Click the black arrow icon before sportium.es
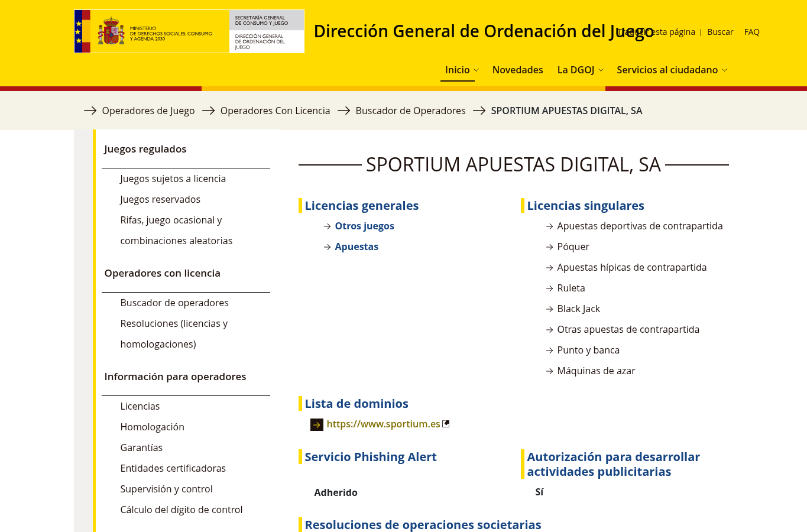Screen dimensions: 807x532 317,424
